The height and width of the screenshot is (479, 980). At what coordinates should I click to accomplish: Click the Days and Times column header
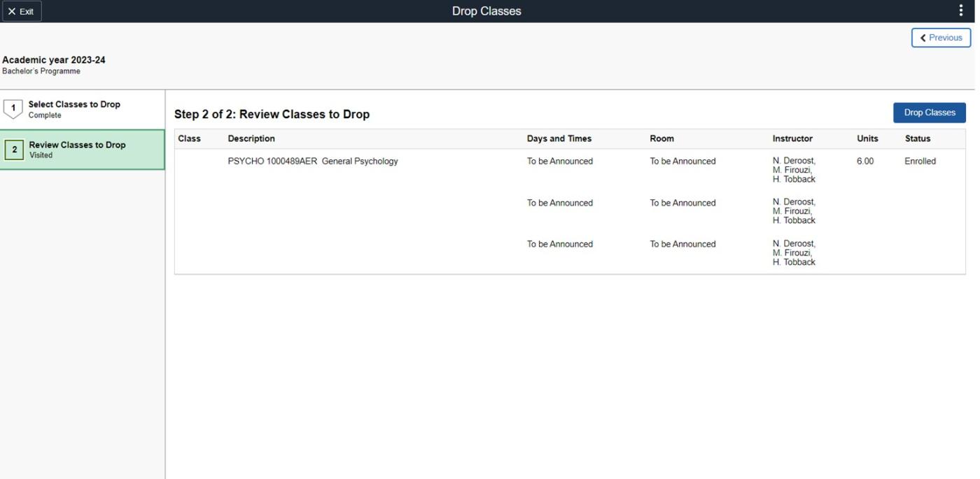tap(559, 138)
